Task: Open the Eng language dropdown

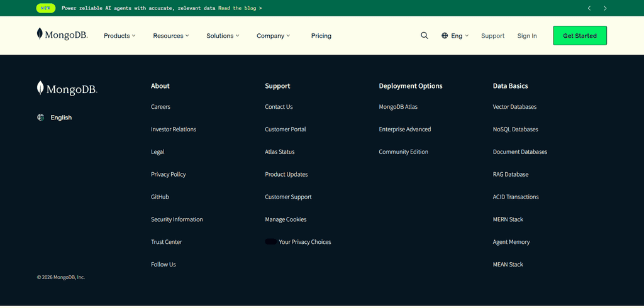Action: coord(455,36)
